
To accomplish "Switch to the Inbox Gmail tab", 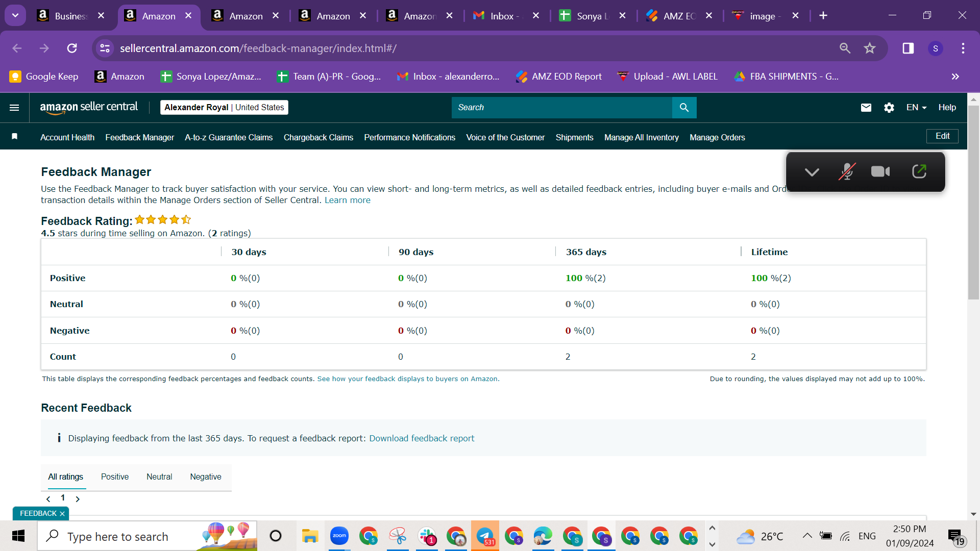I will coord(505,16).
